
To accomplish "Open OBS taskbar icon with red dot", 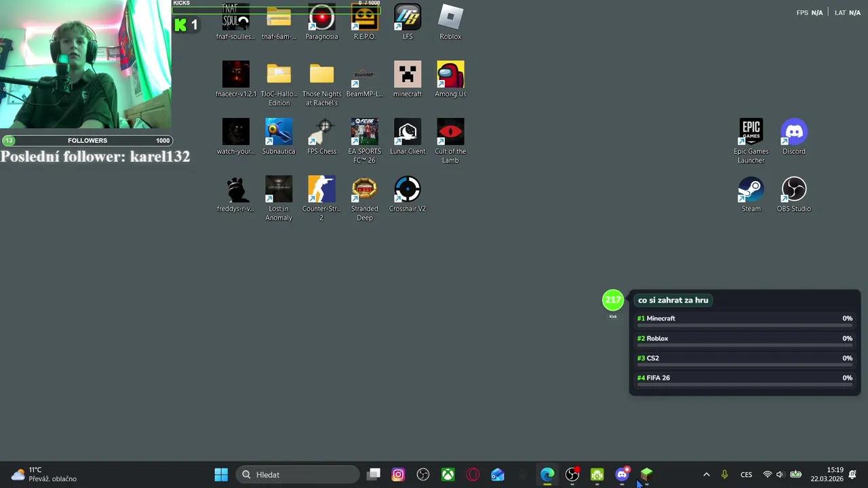I will click(572, 474).
